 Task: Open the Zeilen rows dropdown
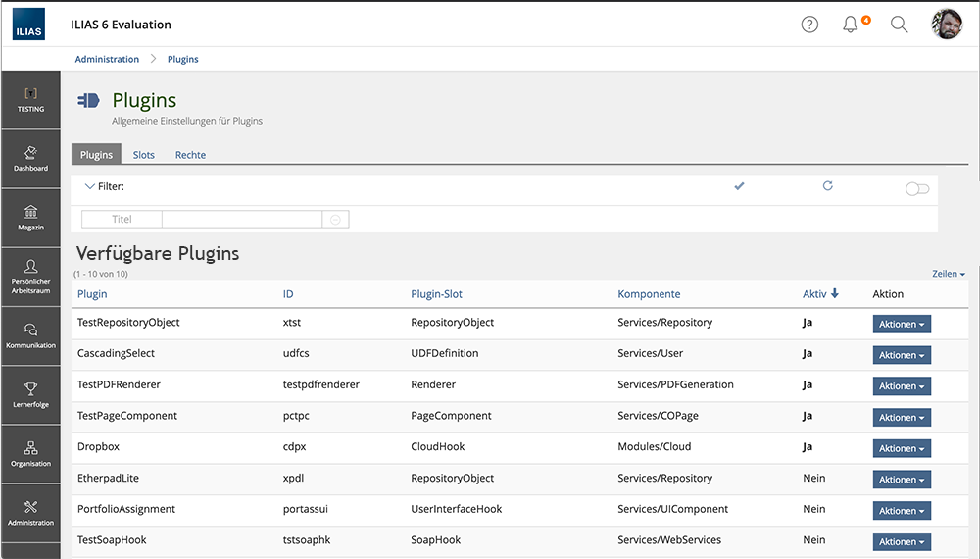[x=948, y=274]
